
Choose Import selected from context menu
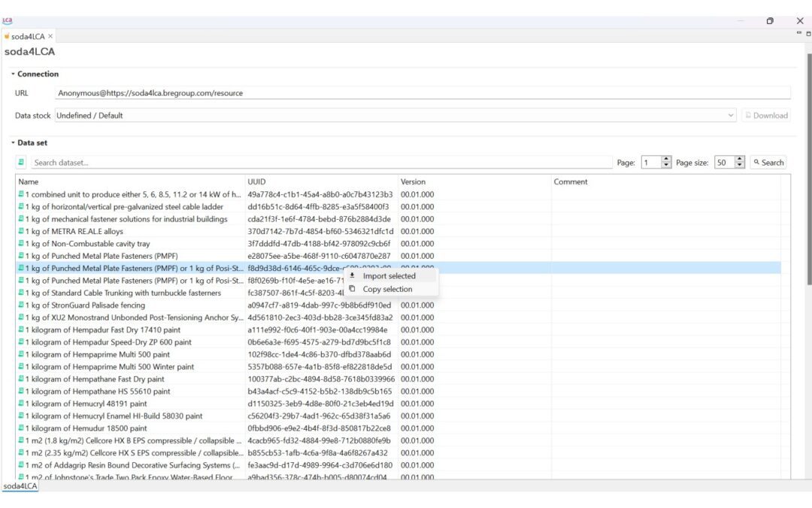pyautogui.click(x=389, y=275)
